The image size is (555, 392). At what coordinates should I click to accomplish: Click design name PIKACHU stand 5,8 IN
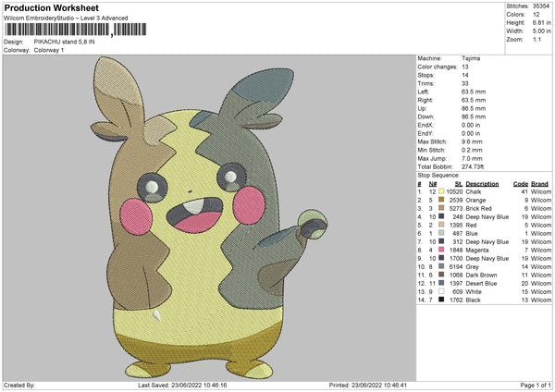(x=64, y=42)
